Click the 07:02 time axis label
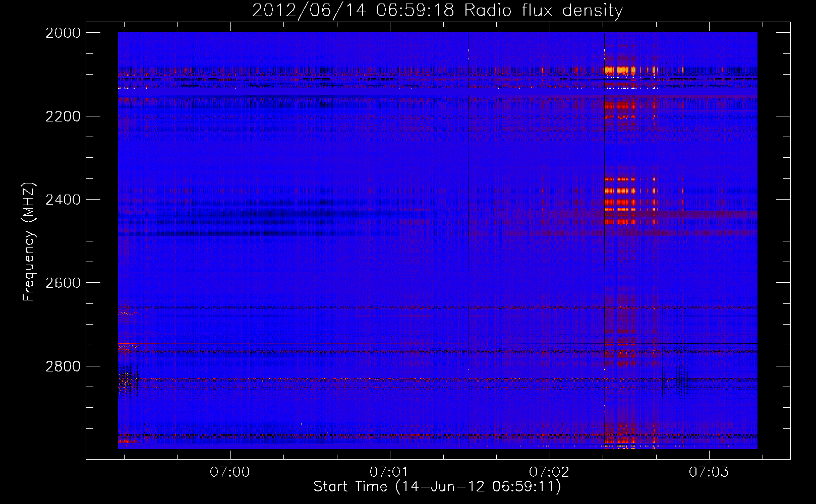 549,472
